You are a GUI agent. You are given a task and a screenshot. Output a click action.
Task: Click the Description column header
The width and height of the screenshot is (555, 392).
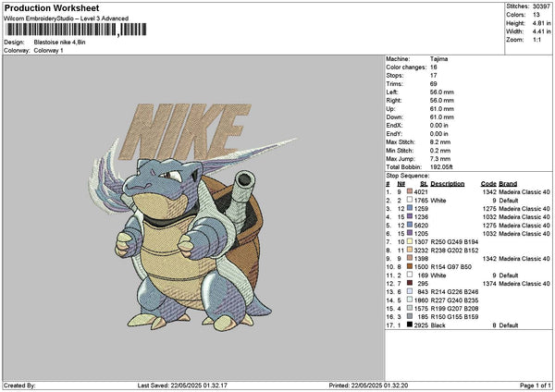pyautogui.click(x=448, y=184)
